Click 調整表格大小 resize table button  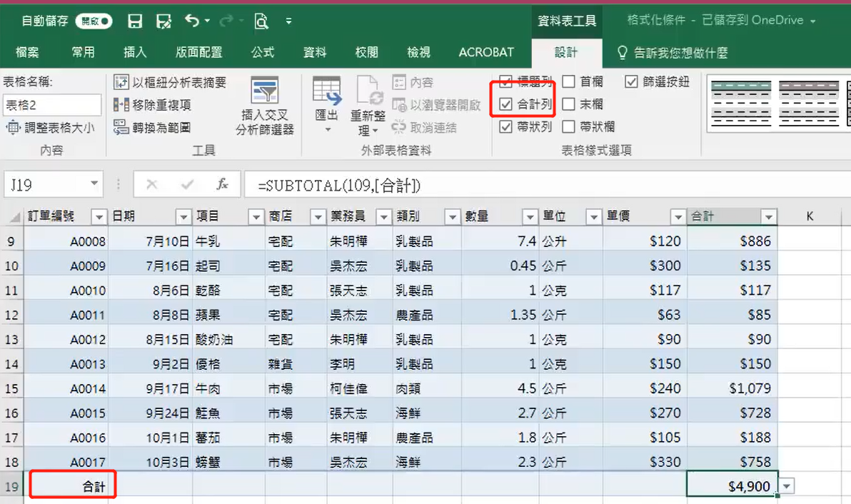click(50, 128)
